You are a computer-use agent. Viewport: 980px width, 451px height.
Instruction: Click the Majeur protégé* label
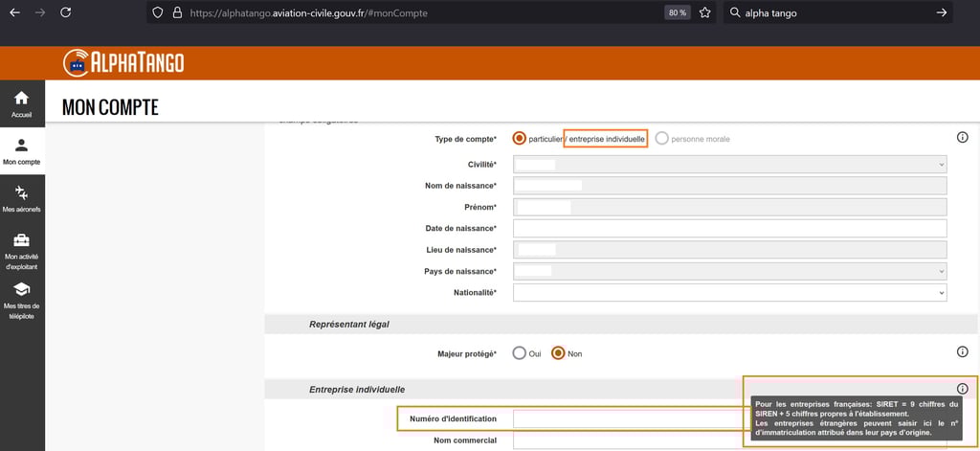467,354
